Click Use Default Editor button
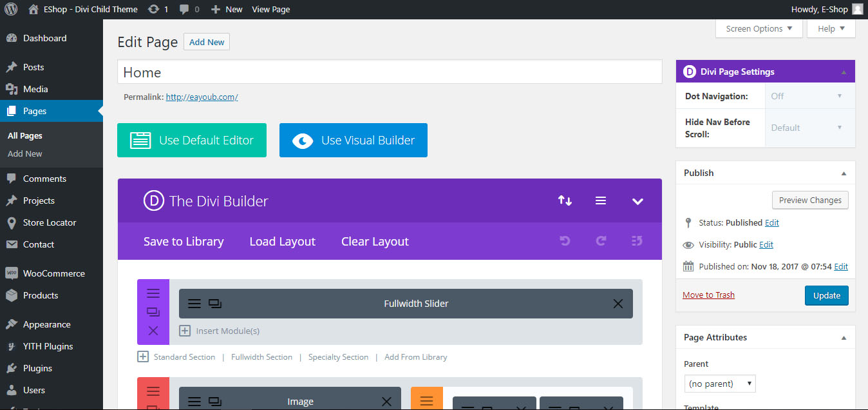The image size is (868, 410). point(192,140)
